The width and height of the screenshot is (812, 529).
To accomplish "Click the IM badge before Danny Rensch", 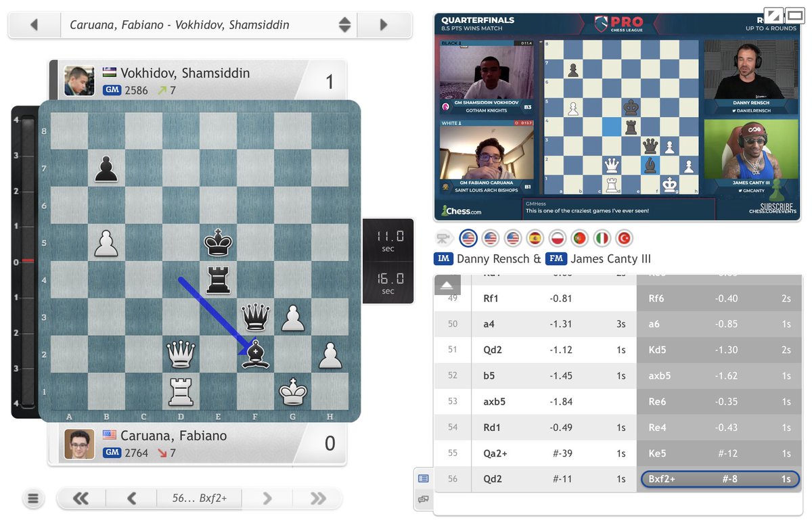I will pyautogui.click(x=443, y=258).
